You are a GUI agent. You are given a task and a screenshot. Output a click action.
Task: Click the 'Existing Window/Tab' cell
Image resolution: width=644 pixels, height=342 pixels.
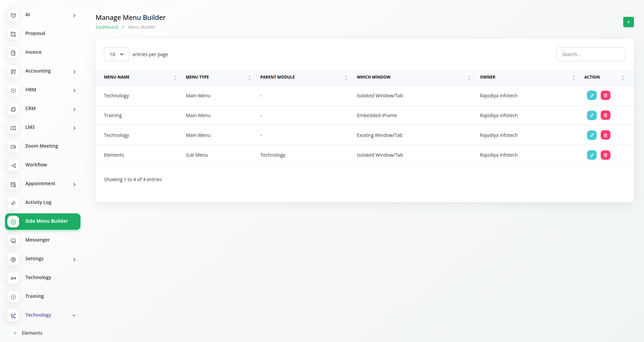click(x=379, y=135)
